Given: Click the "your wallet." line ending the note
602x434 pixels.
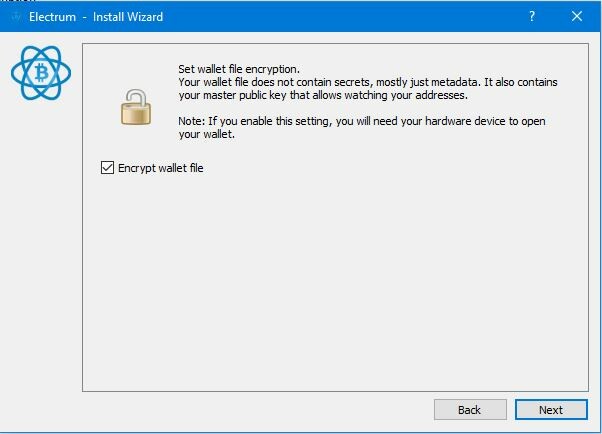Looking at the screenshot, I should pyautogui.click(x=207, y=134).
